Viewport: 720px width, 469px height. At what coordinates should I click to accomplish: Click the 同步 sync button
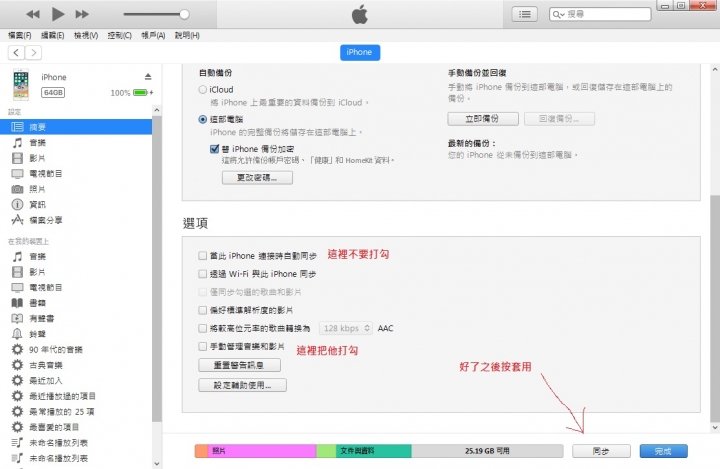click(601, 451)
